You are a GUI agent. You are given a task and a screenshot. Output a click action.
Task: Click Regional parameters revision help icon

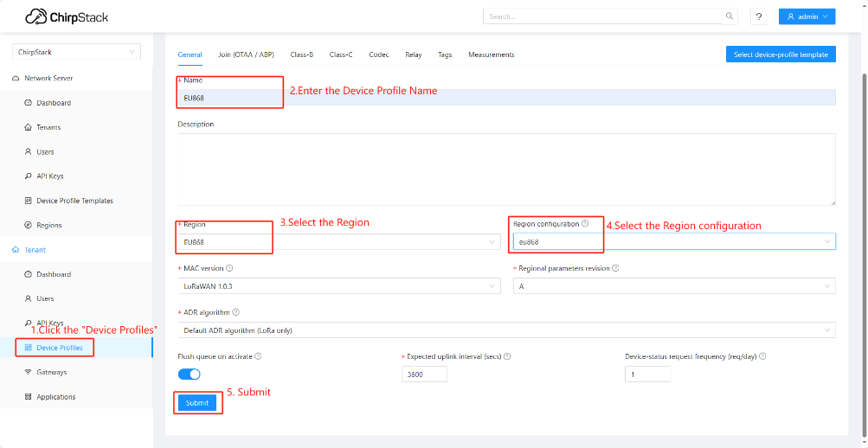click(615, 268)
